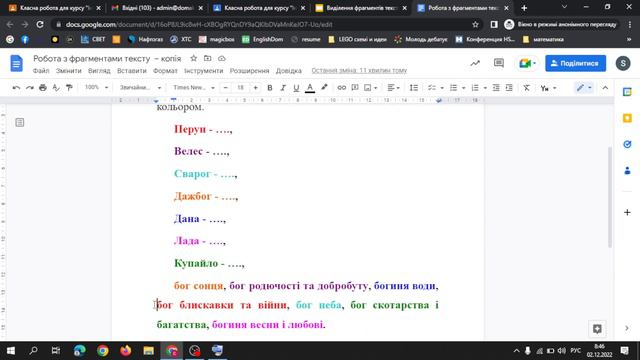Open comment history
Viewport: 640px width, 360px height.
click(x=499, y=63)
